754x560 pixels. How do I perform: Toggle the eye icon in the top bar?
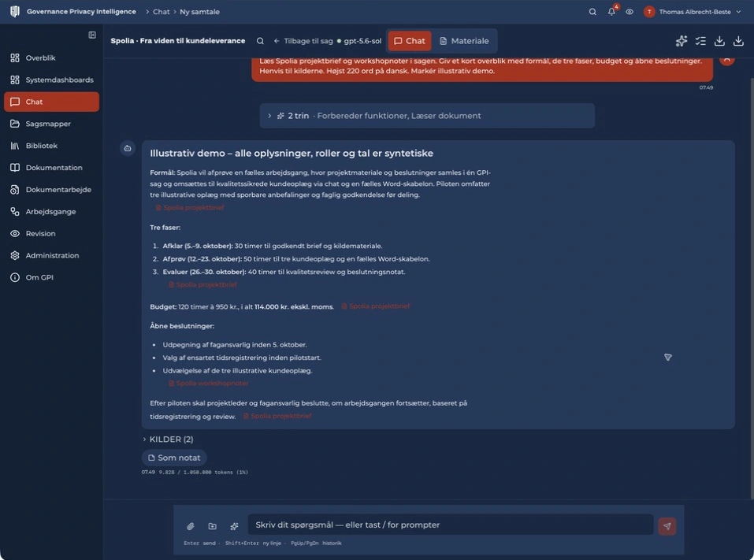[630, 12]
